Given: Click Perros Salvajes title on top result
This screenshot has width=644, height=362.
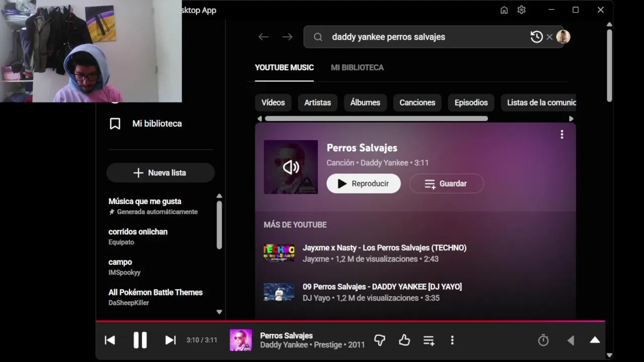Looking at the screenshot, I should pyautogui.click(x=362, y=148).
